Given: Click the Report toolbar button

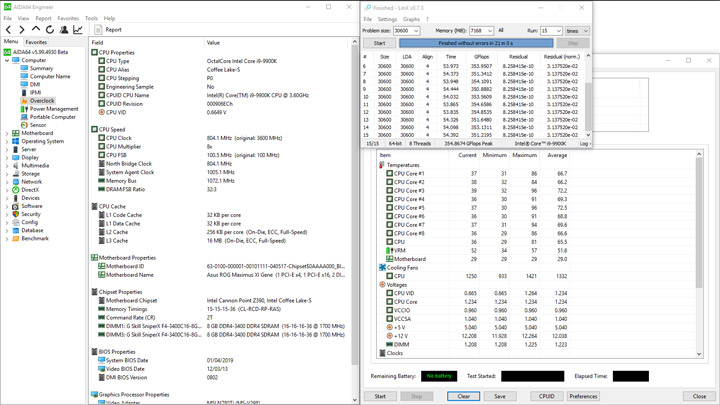Looking at the screenshot, I should [108, 29].
